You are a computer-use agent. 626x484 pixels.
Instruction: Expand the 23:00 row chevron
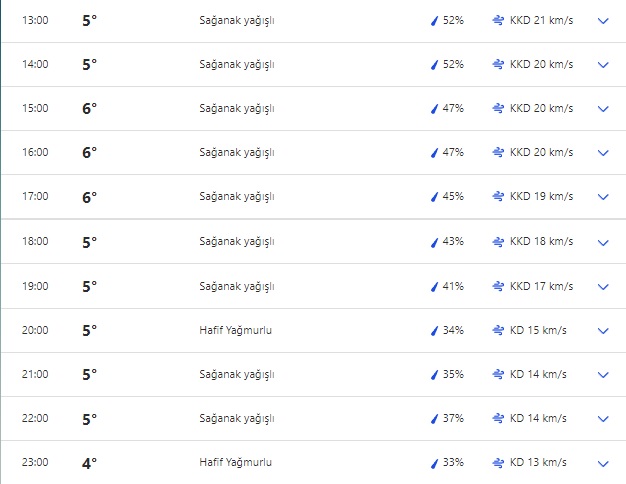coord(603,463)
